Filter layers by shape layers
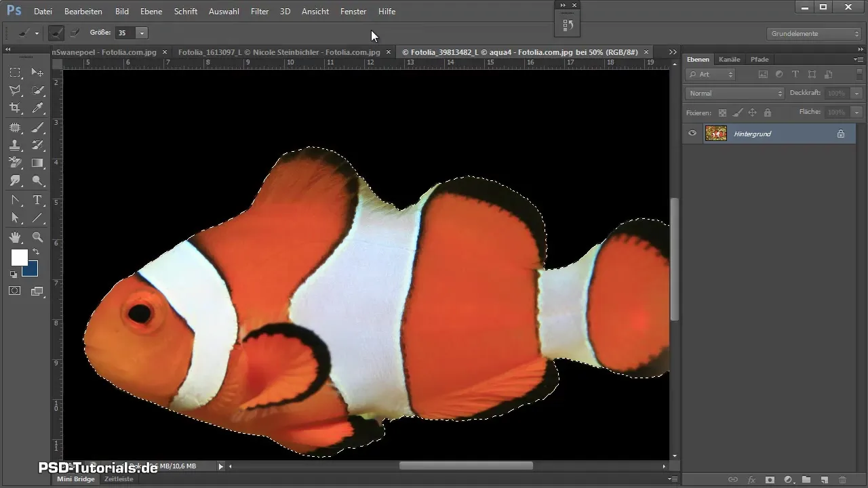Screen dimensions: 868x488 812,74
